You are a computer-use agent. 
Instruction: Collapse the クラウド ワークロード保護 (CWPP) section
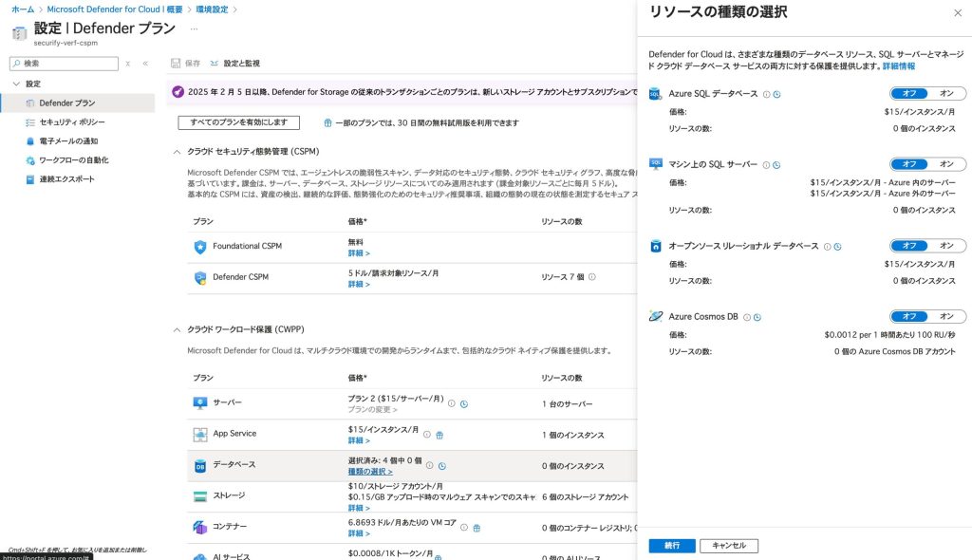point(177,329)
